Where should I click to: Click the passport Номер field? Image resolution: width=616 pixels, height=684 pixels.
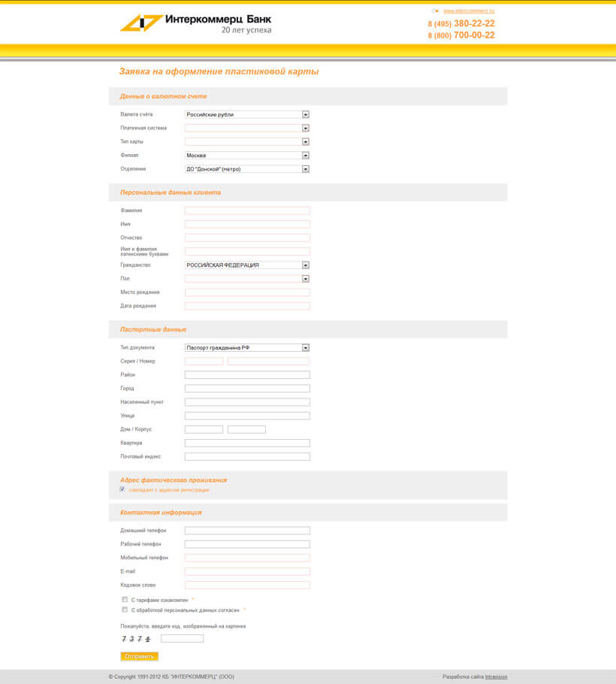(268, 362)
